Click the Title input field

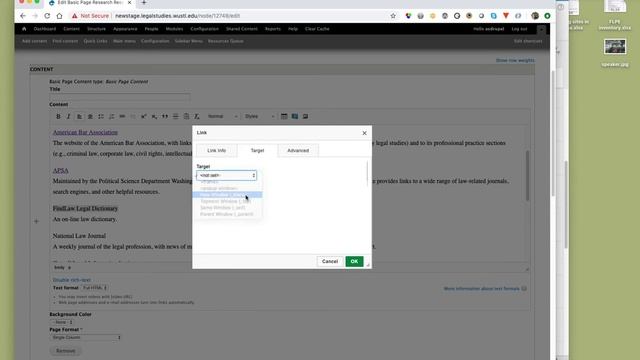pos(120,97)
